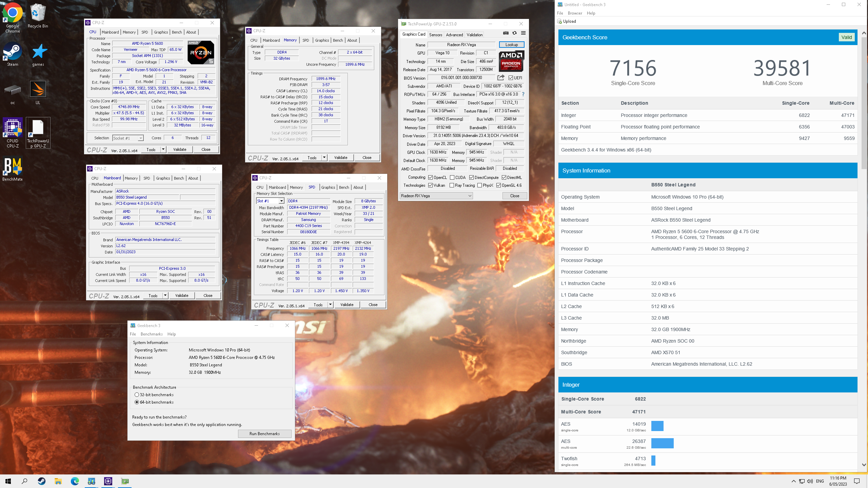Open Radeon RX Vega GPU selector dropdown
Viewport: 868px width, 488px height.
[436, 196]
